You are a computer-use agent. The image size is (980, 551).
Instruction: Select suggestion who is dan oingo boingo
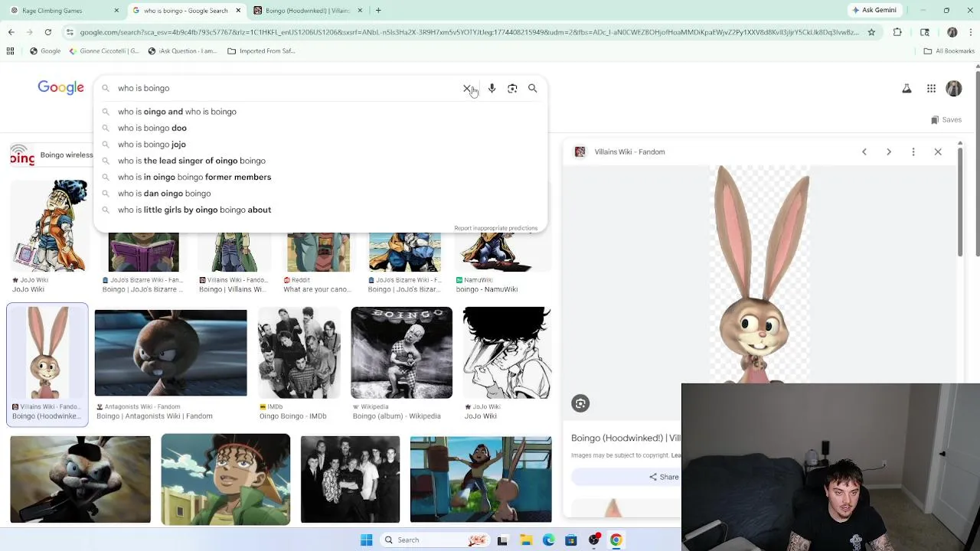click(x=320, y=194)
